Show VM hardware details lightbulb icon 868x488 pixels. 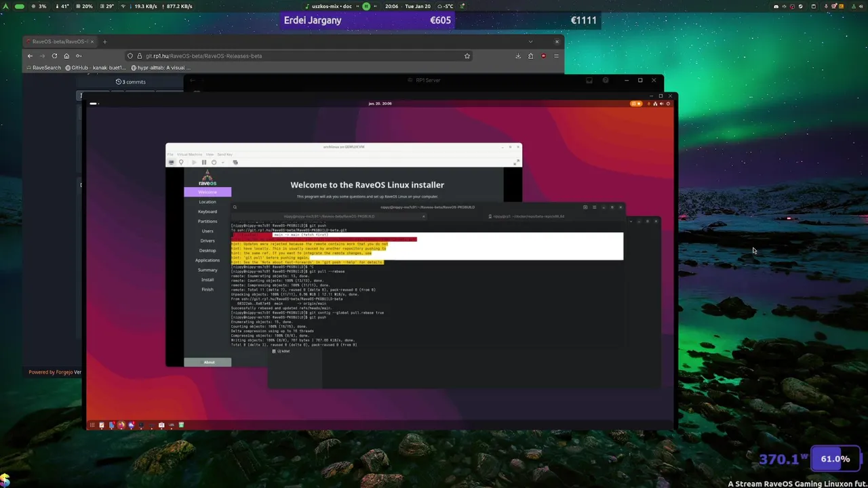click(181, 162)
